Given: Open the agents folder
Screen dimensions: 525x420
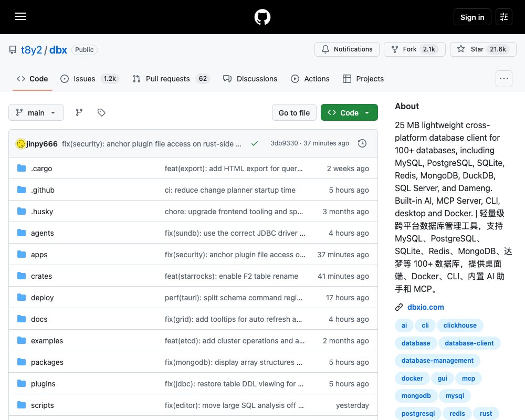Looking at the screenshot, I should click(42, 233).
